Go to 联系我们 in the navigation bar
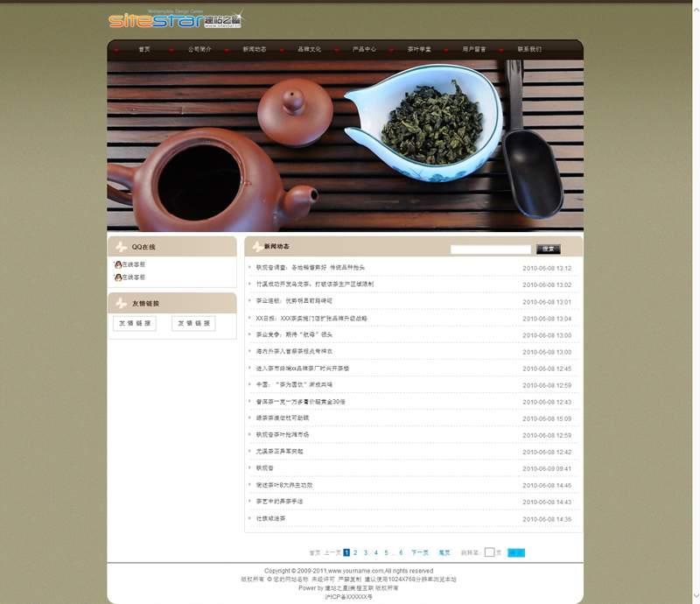The height and width of the screenshot is (604, 700). point(529,50)
